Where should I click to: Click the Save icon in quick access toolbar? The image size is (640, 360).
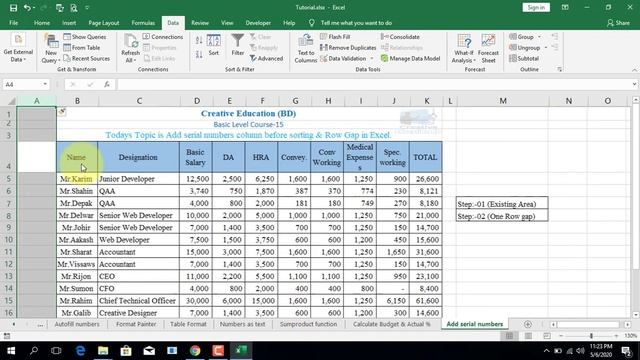coord(13,8)
